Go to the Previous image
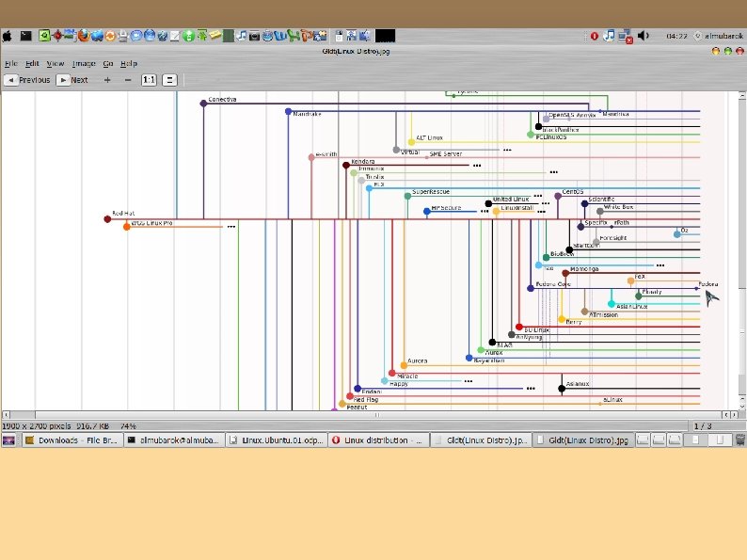Image resolution: width=747 pixels, height=560 pixels. point(27,80)
